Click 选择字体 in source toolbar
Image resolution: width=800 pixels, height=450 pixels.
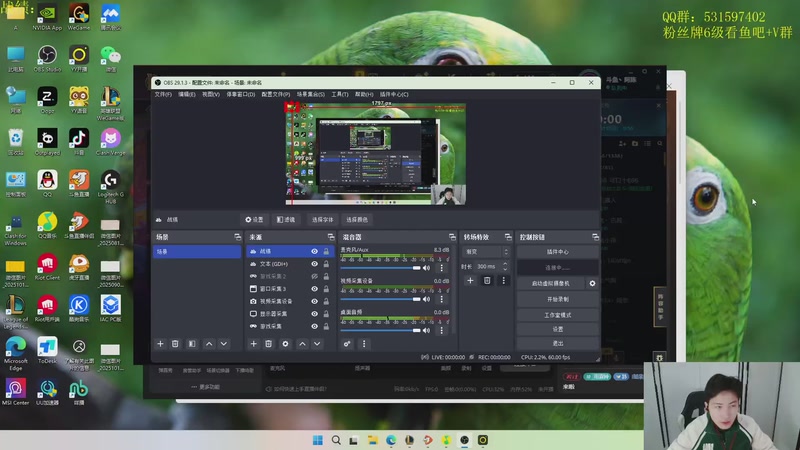[x=322, y=219]
